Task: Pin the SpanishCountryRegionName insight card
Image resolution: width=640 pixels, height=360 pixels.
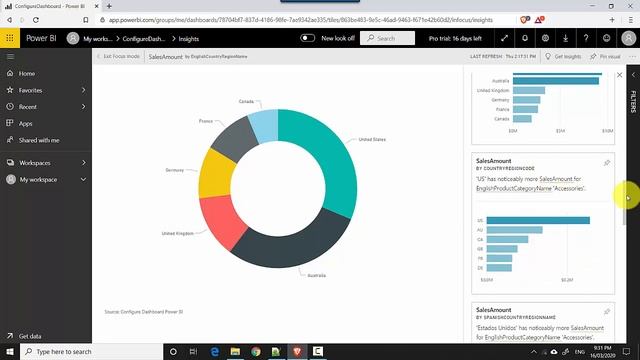Action: (x=607, y=312)
